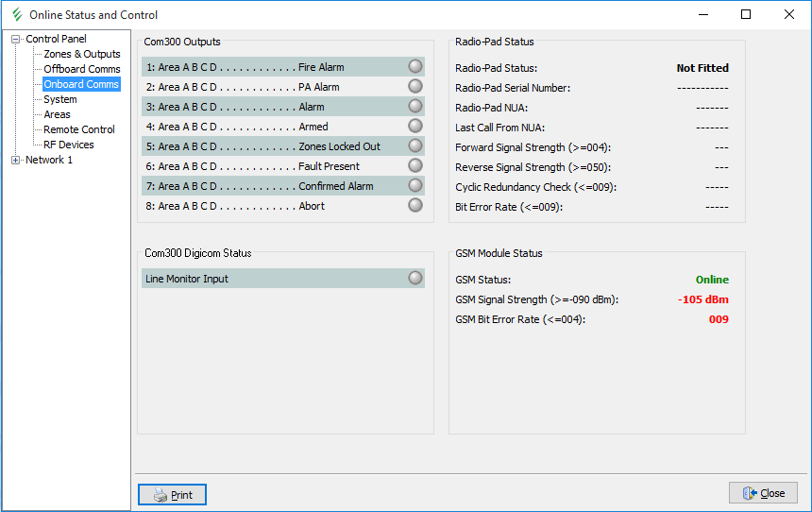Click the PA Alarm output status LED

pos(414,87)
